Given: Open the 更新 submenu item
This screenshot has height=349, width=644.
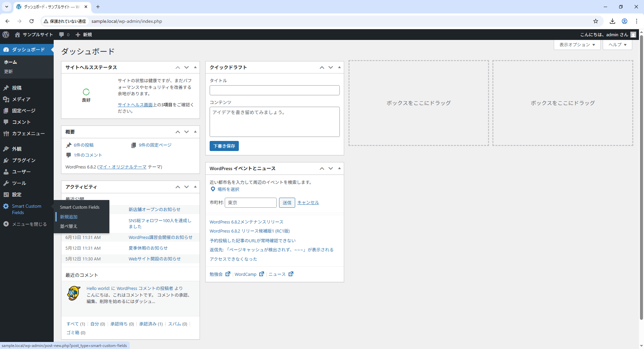Looking at the screenshot, I should pos(8,71).
